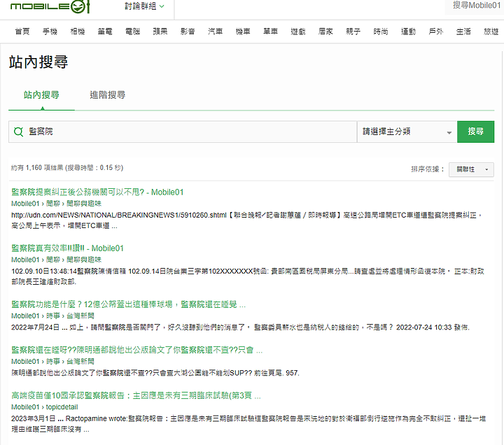This screenshot has width=504, height=445.
Task: Click the snippet beginning 2023年3月1日 Ractopamine wrote
Action: (x=248, y=424)
